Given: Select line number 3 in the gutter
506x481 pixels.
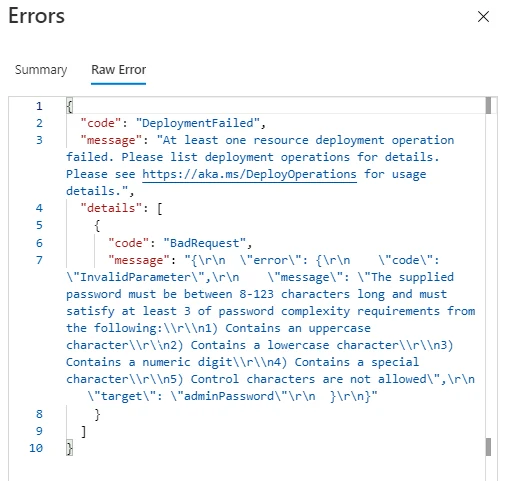Looking at the screenshot, I should click(39, 140).
